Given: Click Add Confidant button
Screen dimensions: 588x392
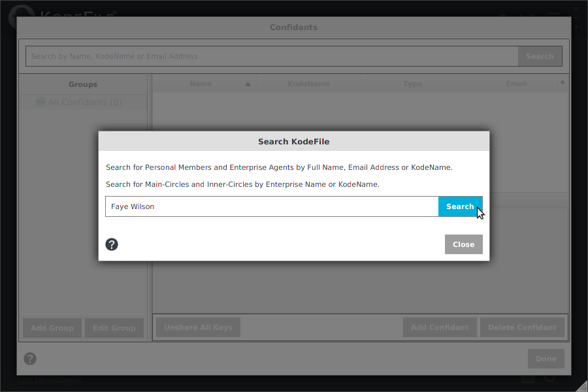Looking at the screenshot, I should coord(440,327).
